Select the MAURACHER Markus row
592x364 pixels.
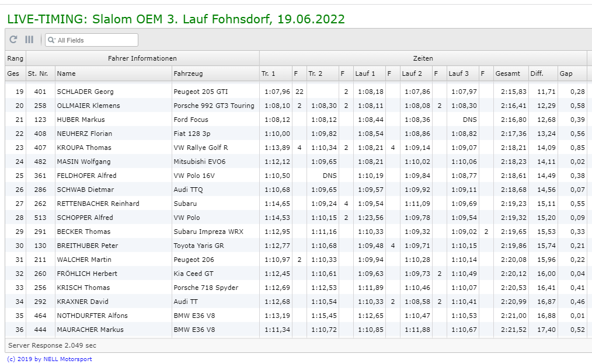(90, 330)
